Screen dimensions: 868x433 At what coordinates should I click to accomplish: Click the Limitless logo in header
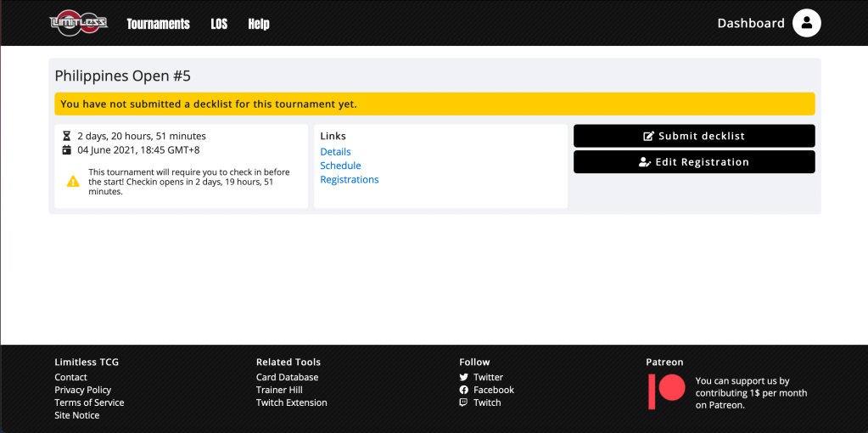(79, 23)
